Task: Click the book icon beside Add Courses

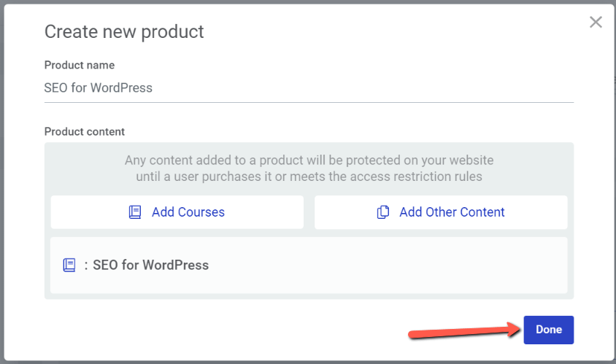Action: click(135, 212)
